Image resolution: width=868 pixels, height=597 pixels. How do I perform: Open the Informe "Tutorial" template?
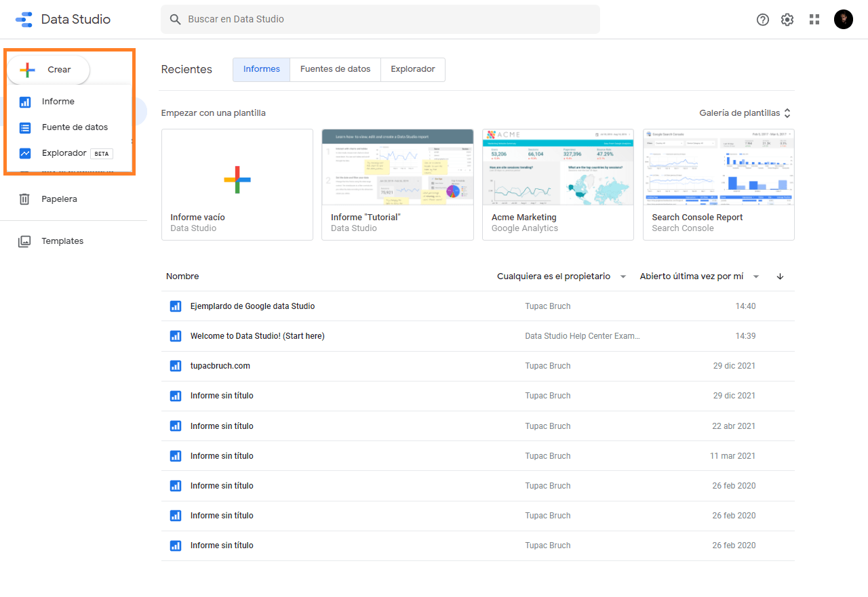tap(397, 184)
